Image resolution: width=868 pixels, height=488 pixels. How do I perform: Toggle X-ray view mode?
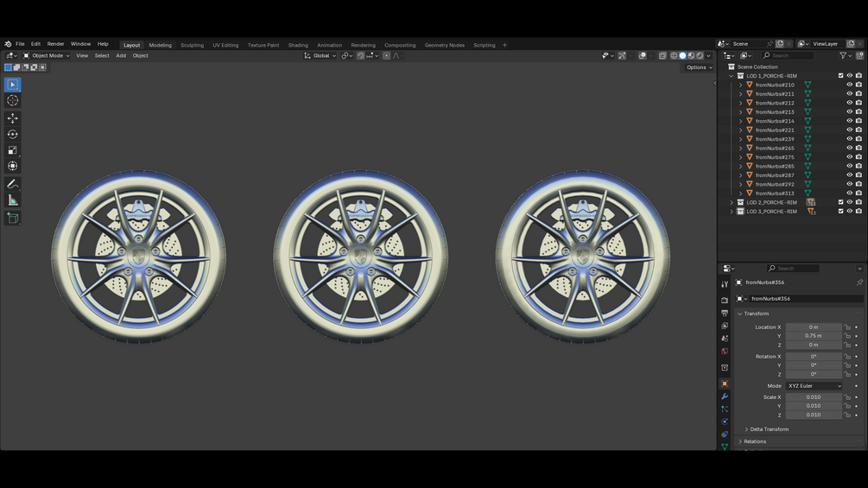[x=662, y=56]
